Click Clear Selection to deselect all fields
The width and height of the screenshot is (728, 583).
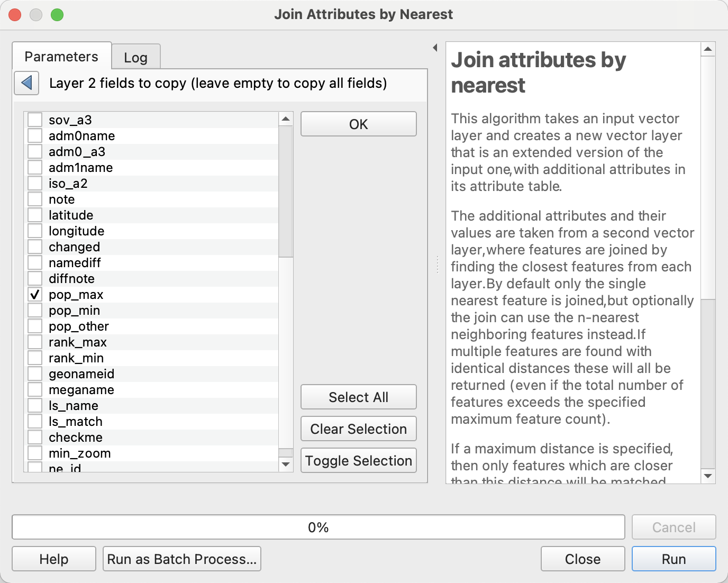tap(358, 429)
